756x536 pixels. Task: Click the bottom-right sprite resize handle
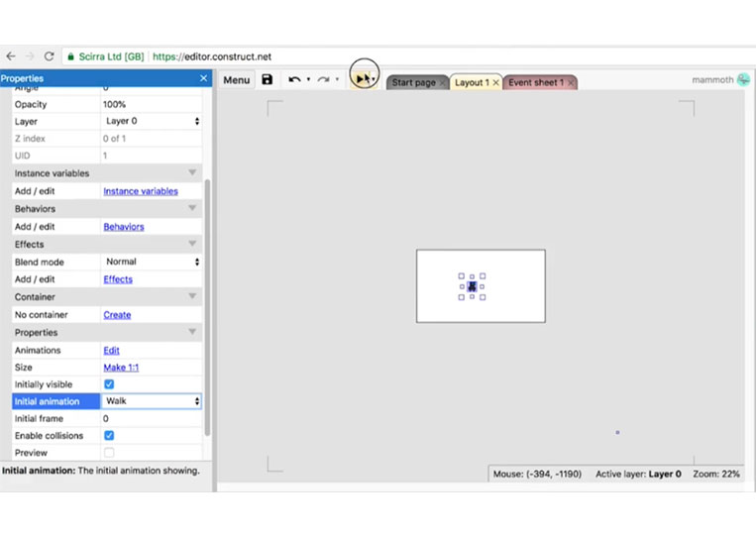tap(483, 297)
